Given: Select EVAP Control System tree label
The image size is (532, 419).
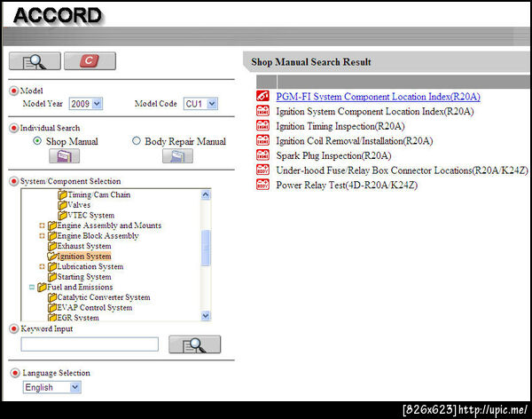Looking at the screenshot, I should coord(95,307).
